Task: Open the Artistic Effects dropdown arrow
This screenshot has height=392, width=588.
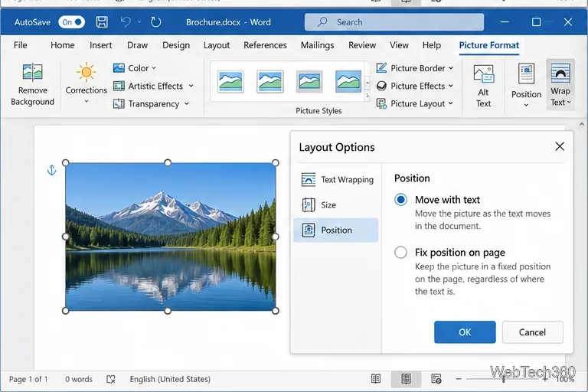Action: (x=191, y=86)
